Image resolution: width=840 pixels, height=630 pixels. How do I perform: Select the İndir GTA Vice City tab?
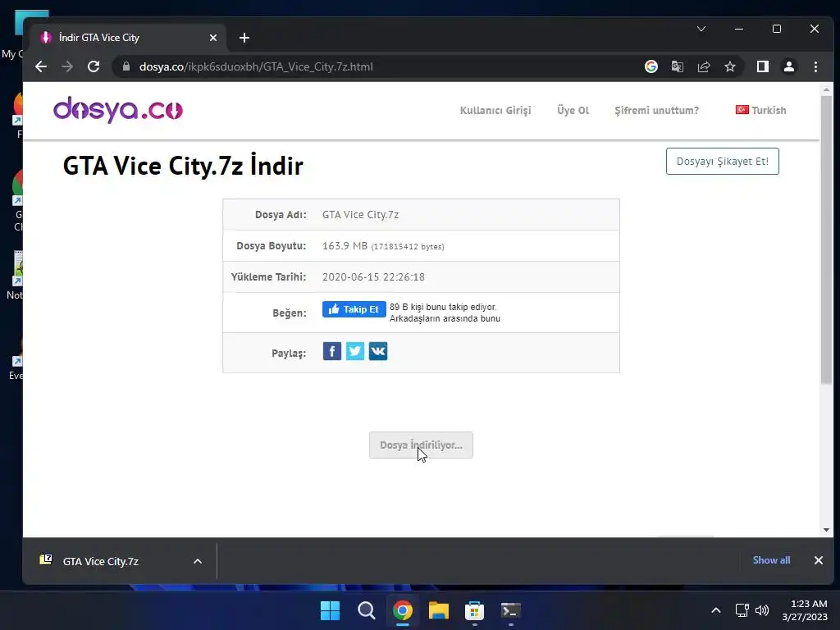(x=126, y=38)
